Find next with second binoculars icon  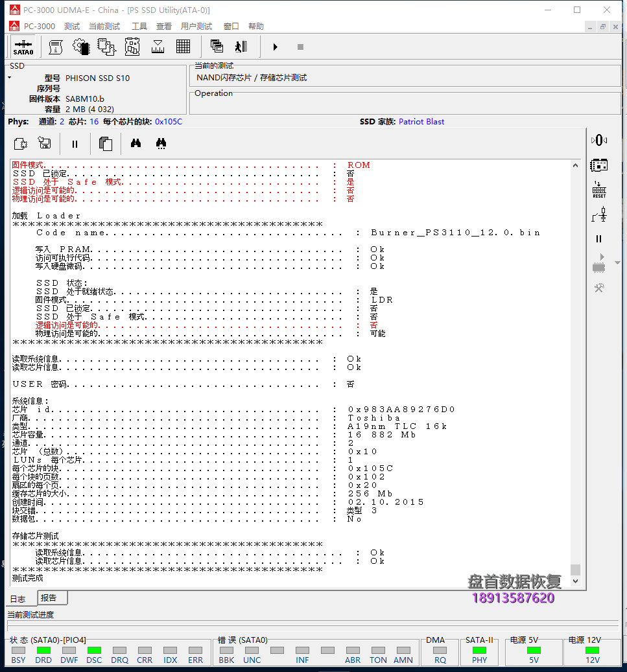161,144
